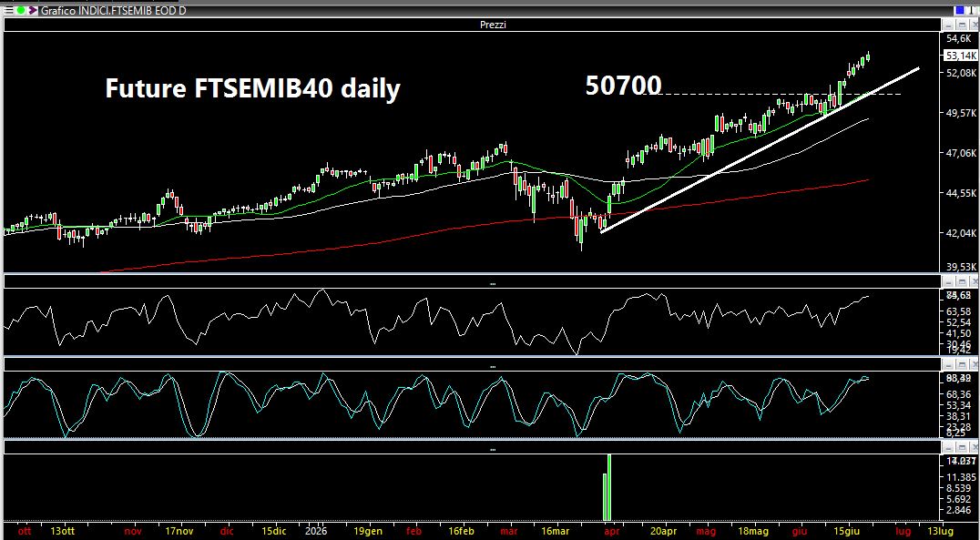
Task: Click the feb date on the time axis
Action: point(413,531)
